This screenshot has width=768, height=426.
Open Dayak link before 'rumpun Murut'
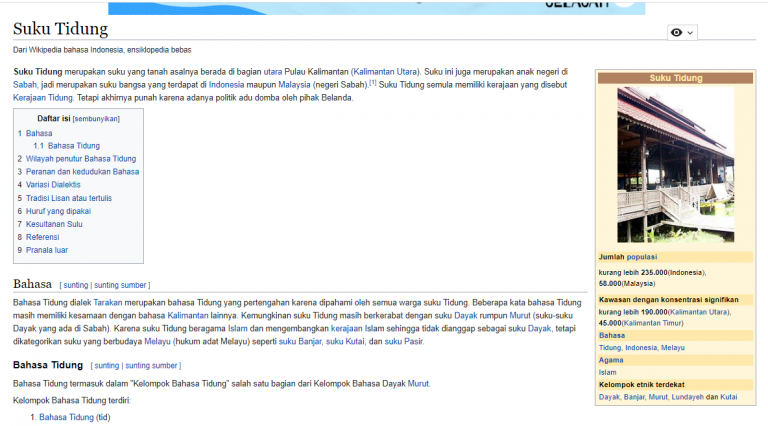pos(465,315)
